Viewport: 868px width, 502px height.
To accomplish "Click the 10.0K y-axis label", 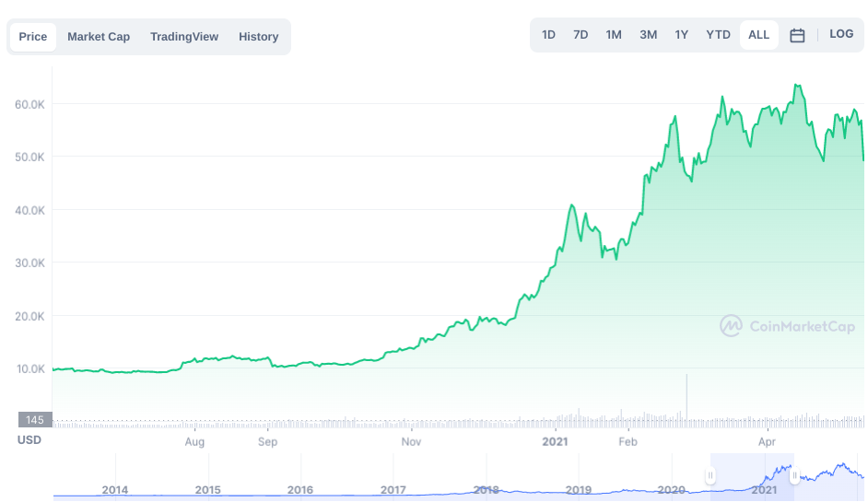I will pyautogui.click(x=30, y=368).
